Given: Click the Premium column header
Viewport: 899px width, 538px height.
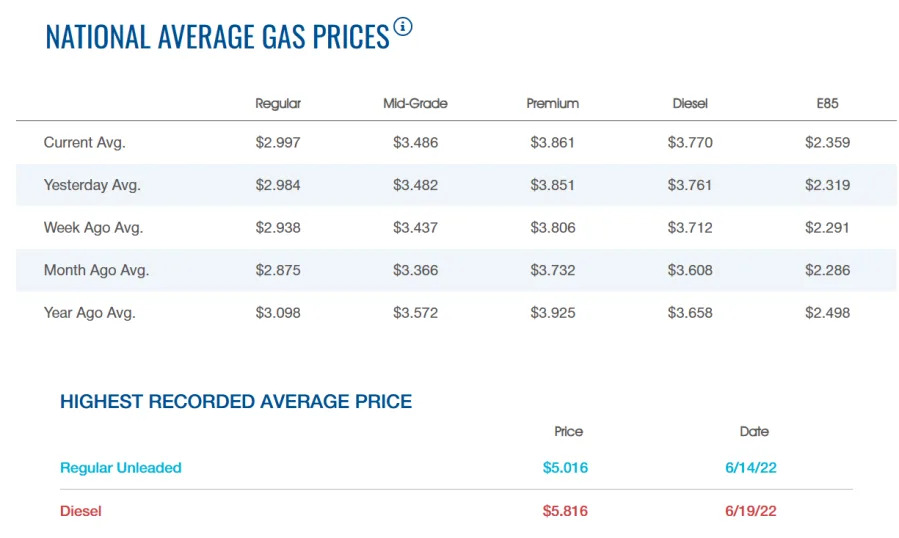Looking at the screenshot, I should pyautogui.click(x=552, y=104).
